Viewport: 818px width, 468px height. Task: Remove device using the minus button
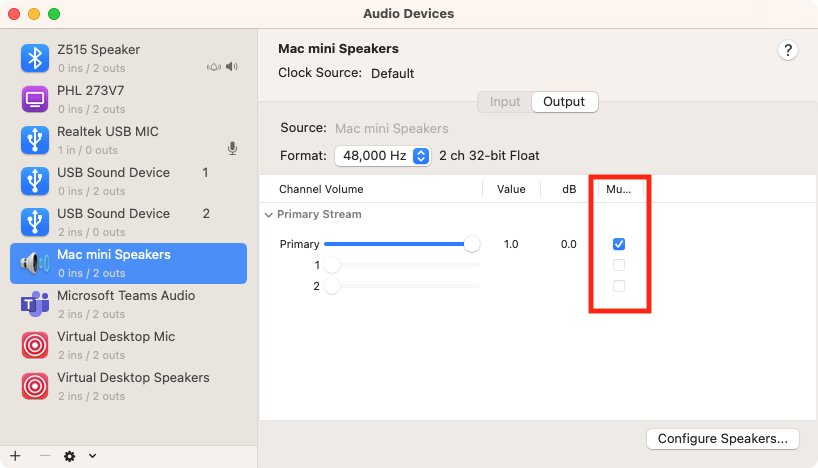45,455
